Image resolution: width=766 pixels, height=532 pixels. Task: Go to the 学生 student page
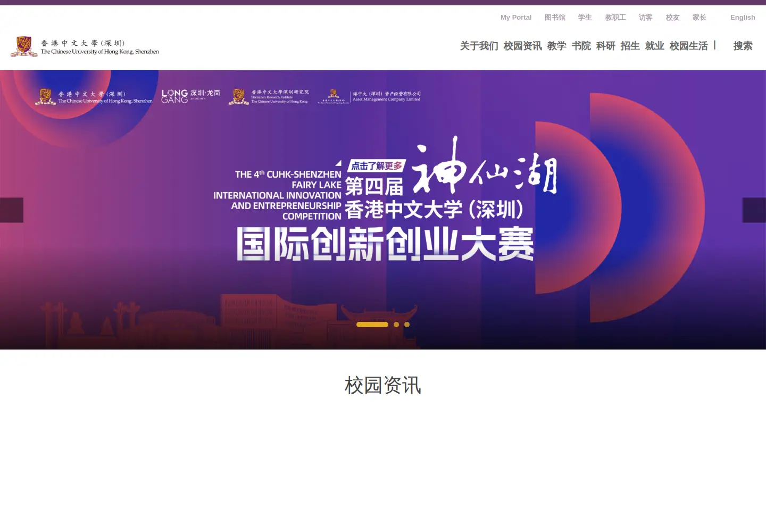[585, 18]
